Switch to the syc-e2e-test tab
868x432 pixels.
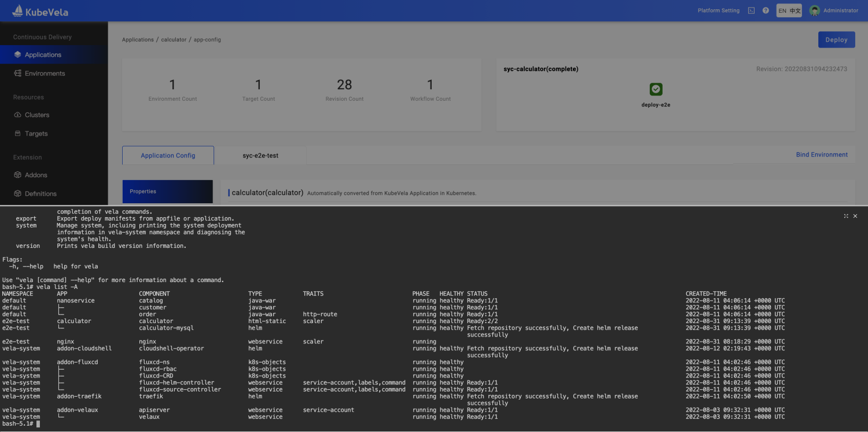pyautogui.click(x=260, y=155)
